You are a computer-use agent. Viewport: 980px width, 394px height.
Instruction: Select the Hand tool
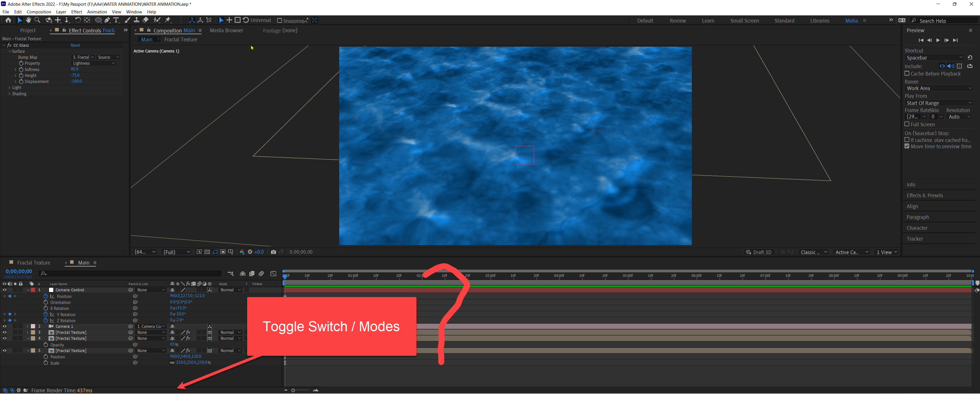click(29, 20)
